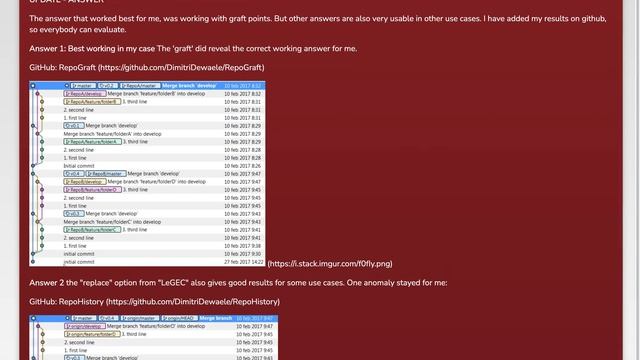This screenshot has width=640, height=360.
Task: Open the GitHub: RepoGraft link
Action: point(147,67)
